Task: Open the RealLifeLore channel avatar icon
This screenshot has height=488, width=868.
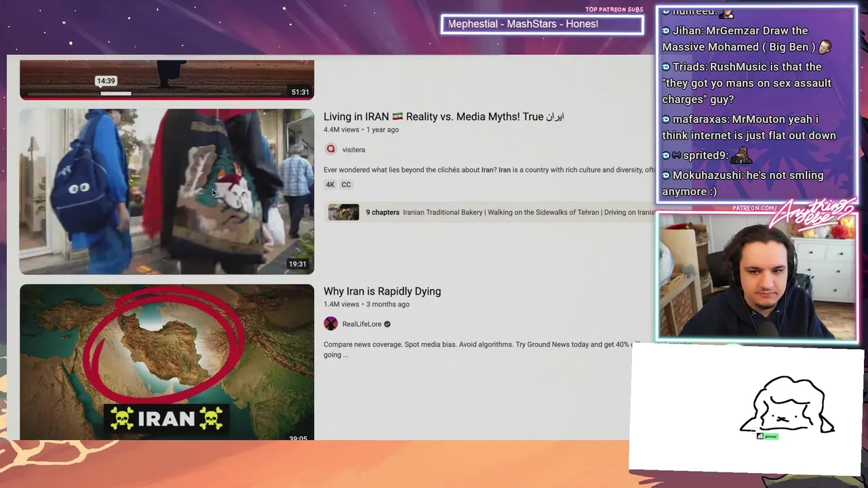Action: click(331, 324)
